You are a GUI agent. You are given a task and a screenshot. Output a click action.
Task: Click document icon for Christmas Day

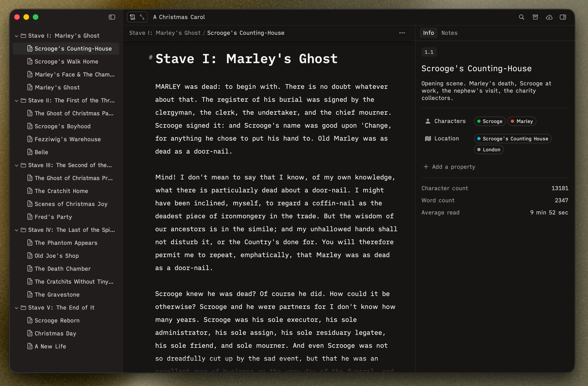[30, 333]
